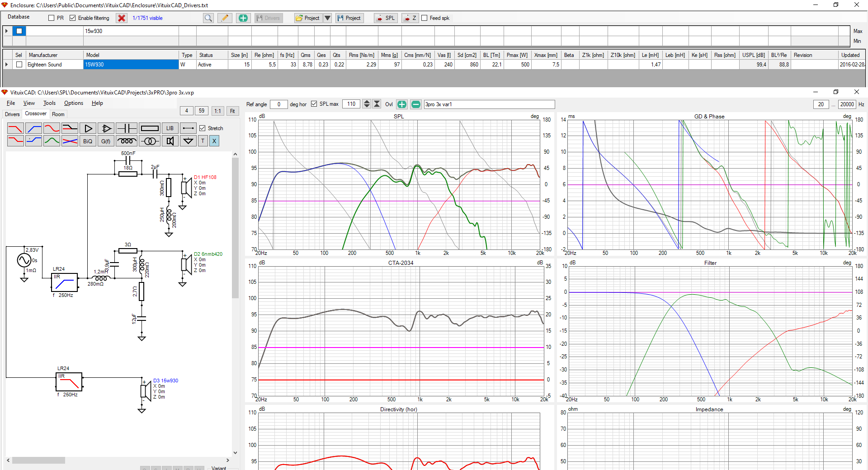Select the red low-pass filter tool
Viewport: 868px width, 470px height.
click(x=15, y=128)
